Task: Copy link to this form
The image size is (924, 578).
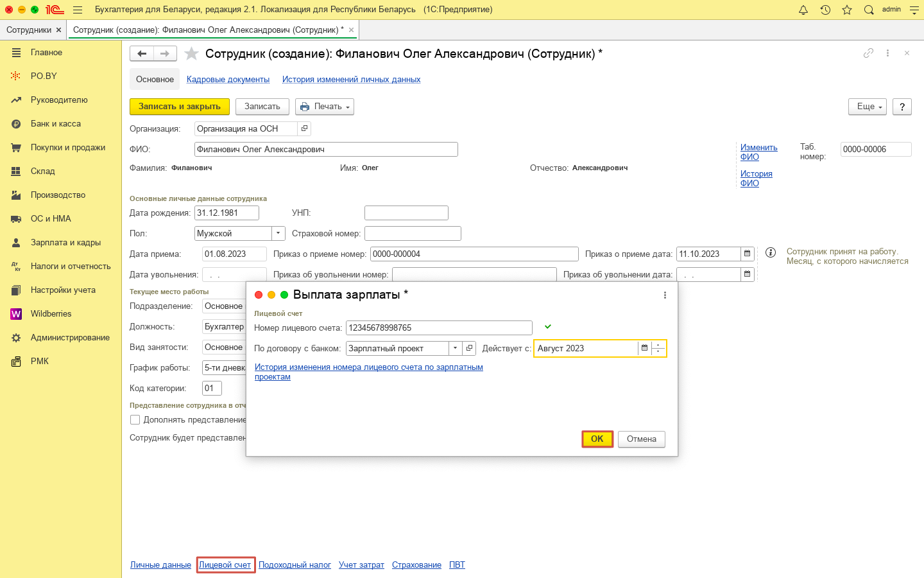Action: tap(868, 53)
